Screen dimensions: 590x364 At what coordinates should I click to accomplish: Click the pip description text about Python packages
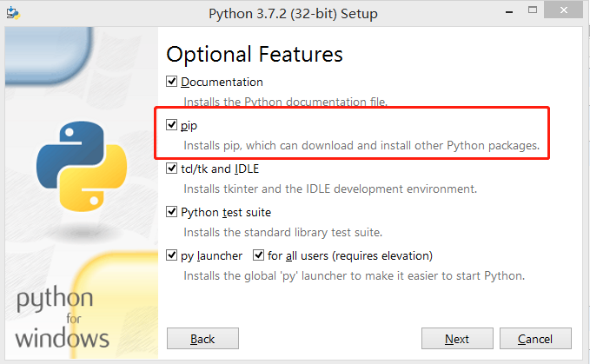(361, 146)
